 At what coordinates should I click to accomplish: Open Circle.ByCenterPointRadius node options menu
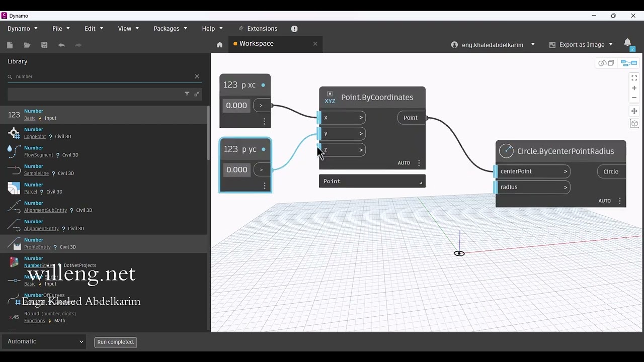[619, 201]
